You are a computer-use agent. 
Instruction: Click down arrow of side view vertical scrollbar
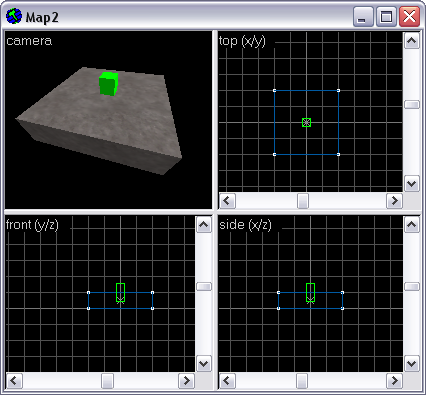point(412,363)
